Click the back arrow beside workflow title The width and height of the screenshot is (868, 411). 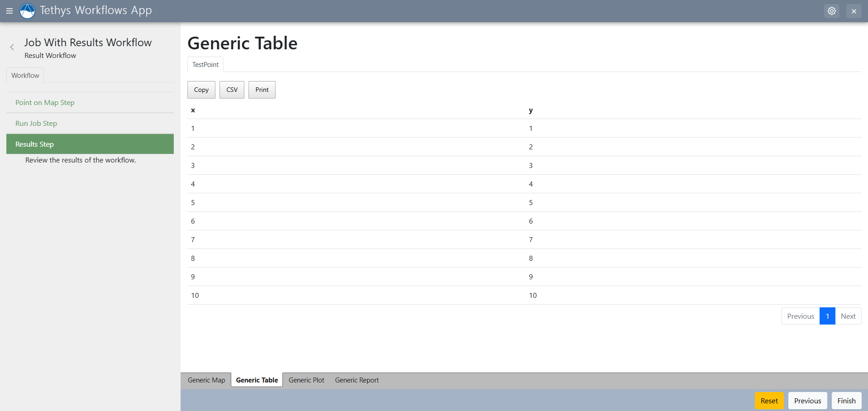(x=12, y=47)
